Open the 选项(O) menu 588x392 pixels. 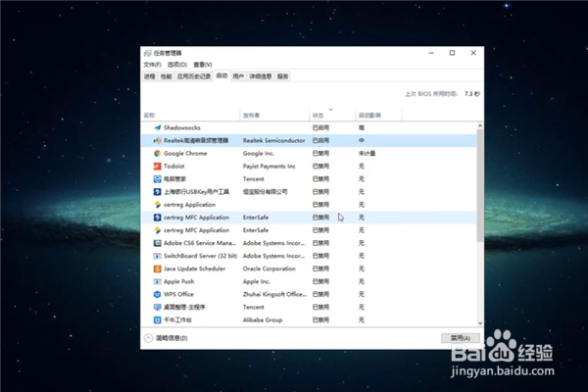point(177,65)
